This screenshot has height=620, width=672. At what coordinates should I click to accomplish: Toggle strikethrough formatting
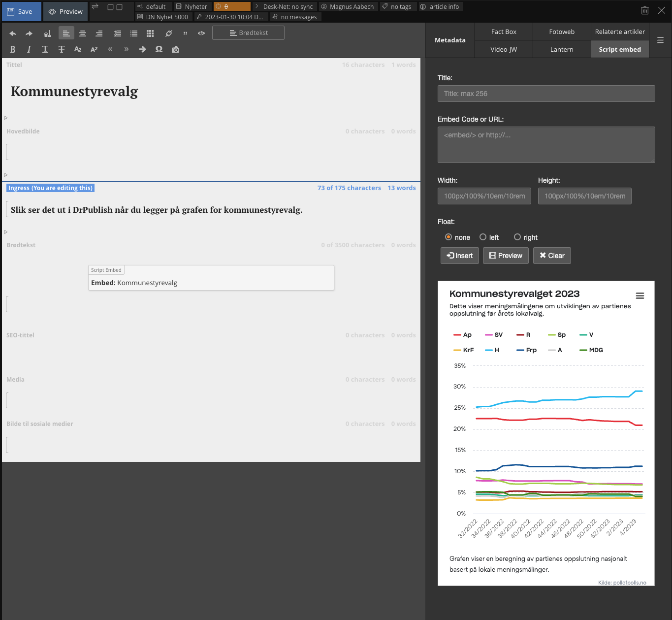(62, 49)
